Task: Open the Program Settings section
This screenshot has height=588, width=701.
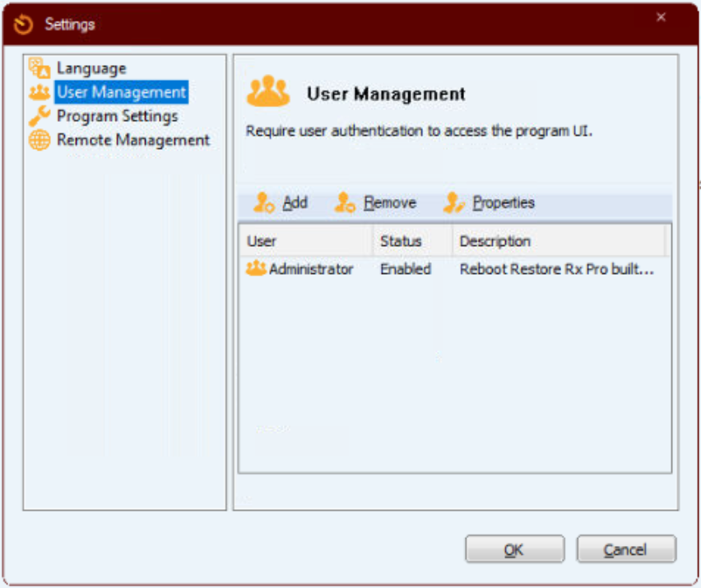Action: pyautogui.click(x=118, y=116)
